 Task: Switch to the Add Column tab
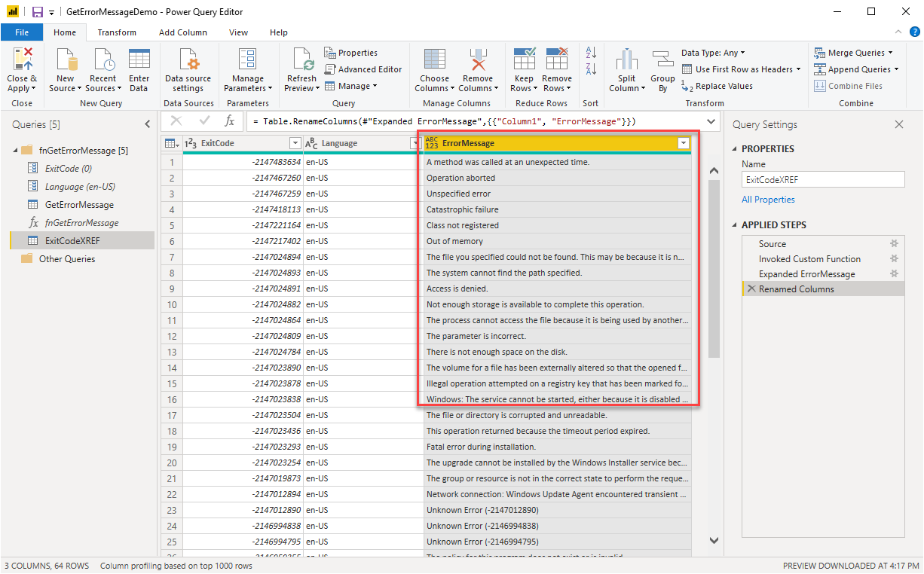point(183,32)
